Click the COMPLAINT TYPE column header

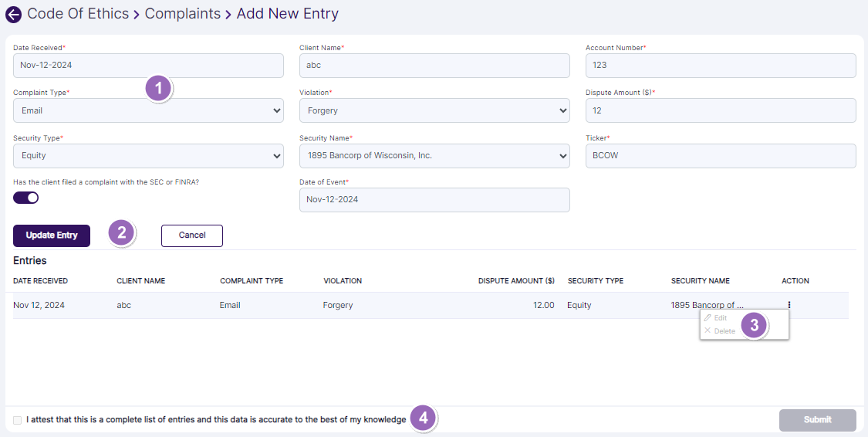click(252, 281)
